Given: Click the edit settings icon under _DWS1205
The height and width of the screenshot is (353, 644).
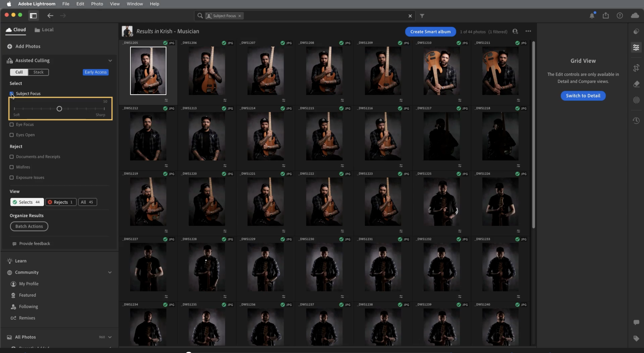Looking at the screenshot, I should (x=166, y=100).
